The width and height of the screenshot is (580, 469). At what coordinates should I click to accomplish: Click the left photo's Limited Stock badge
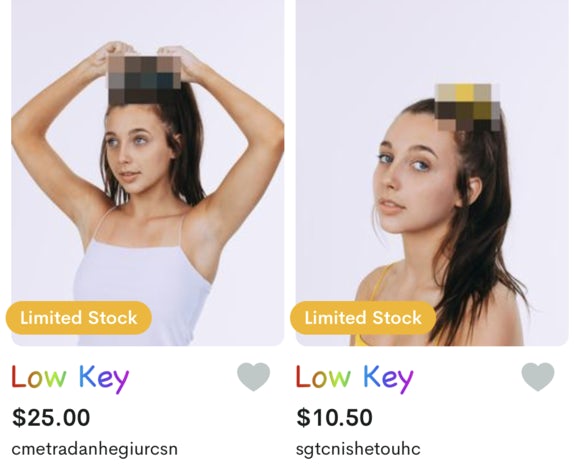click(x=79, y=318)
